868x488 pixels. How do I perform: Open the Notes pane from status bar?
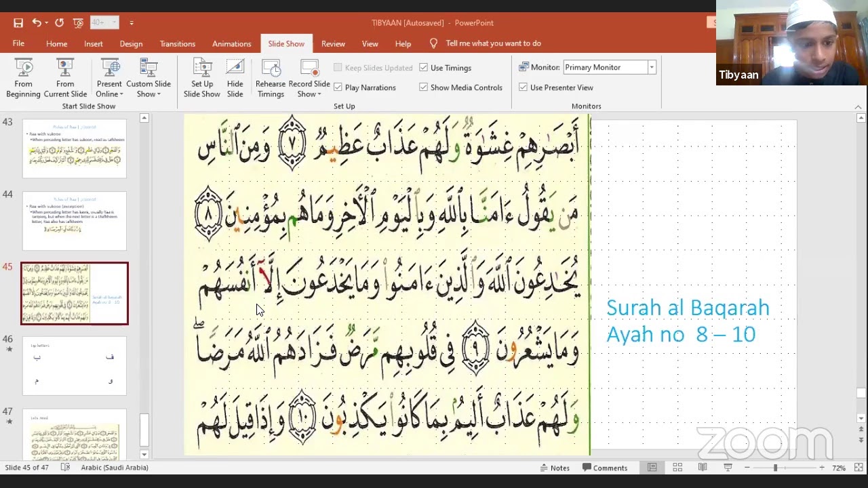point(554,468)
